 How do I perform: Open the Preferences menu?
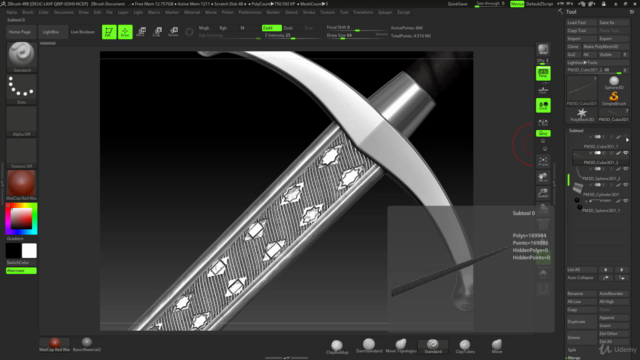[250, 12]
